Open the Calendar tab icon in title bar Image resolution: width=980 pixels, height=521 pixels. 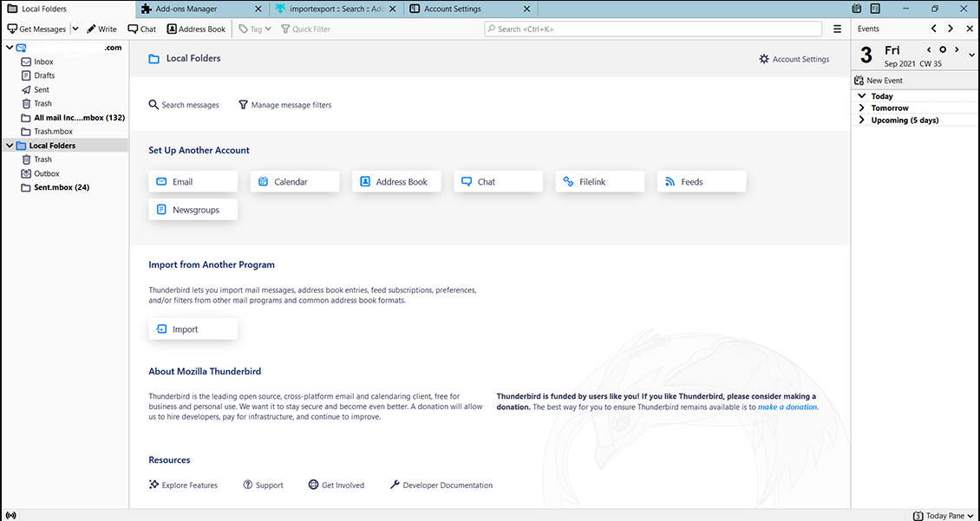pyautogui.click(x=857, y=9)
